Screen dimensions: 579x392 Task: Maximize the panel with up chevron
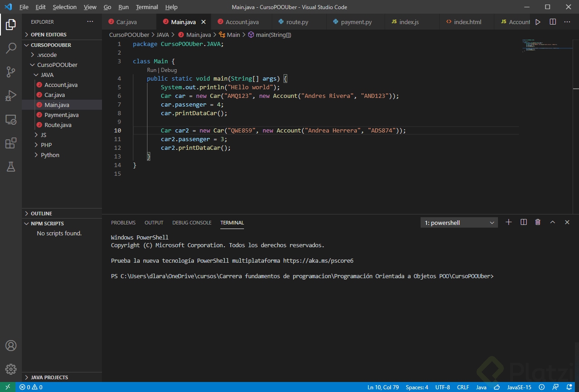(553, 222)
